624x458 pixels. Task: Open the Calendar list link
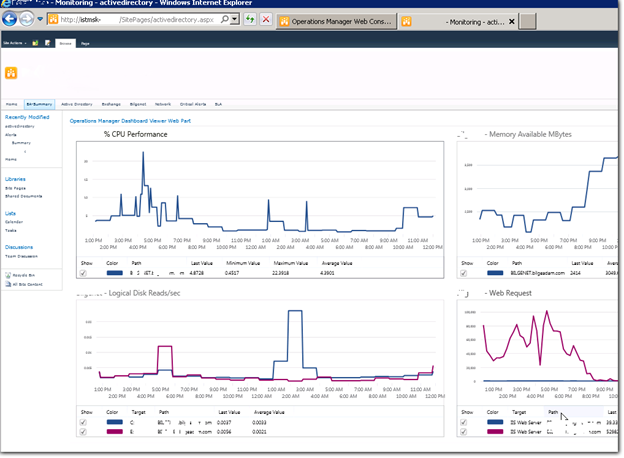click(x=14, y=222)
